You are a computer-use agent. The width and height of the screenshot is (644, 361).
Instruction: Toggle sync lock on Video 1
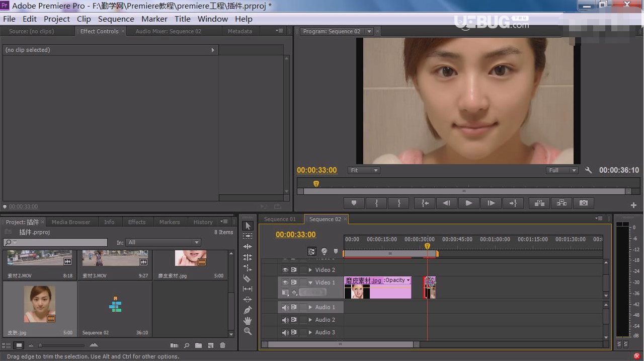click(294, 282)
